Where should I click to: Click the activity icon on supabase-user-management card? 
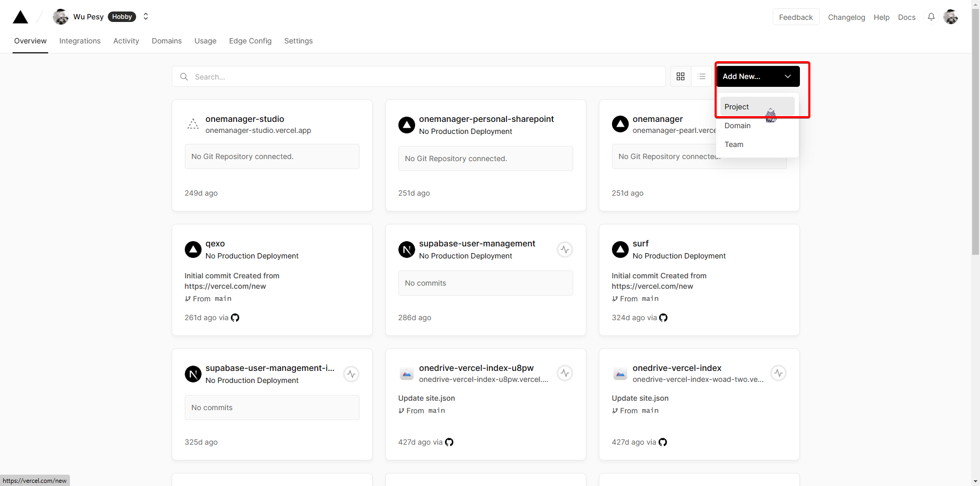tap(564, 250)
